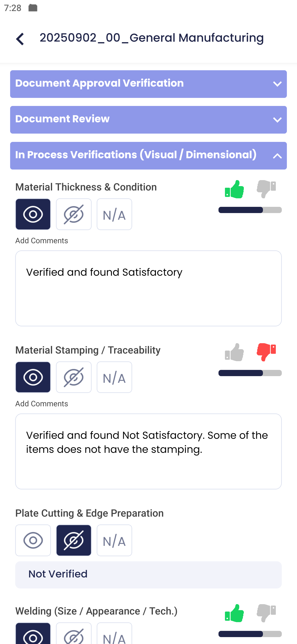Select N/A for Plate Cutting & Edge Preparation
The height and width of the screenshot is (644, 297).
pyautogui.click(x=114, y=540)
